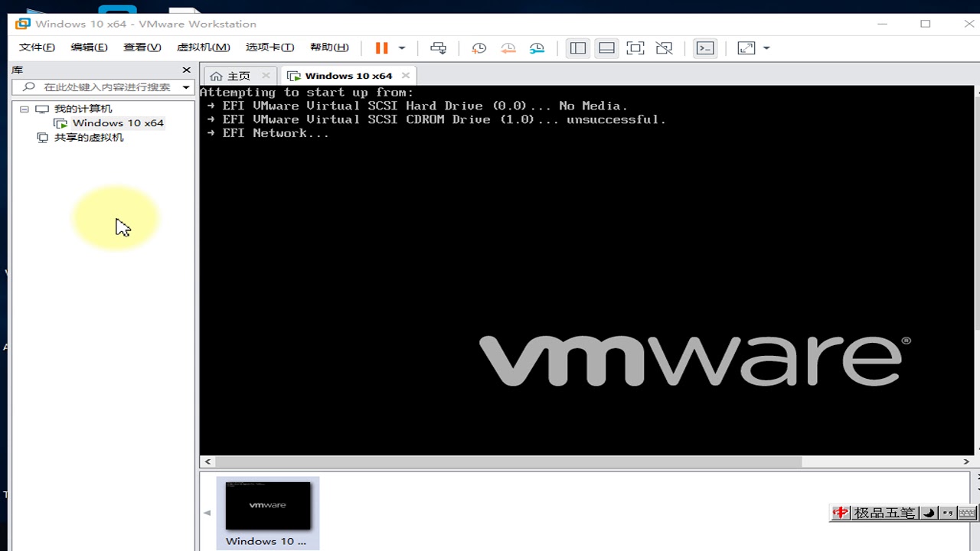Click inside the VM console boot screen

pyautogui.click(x=586, y=270)
